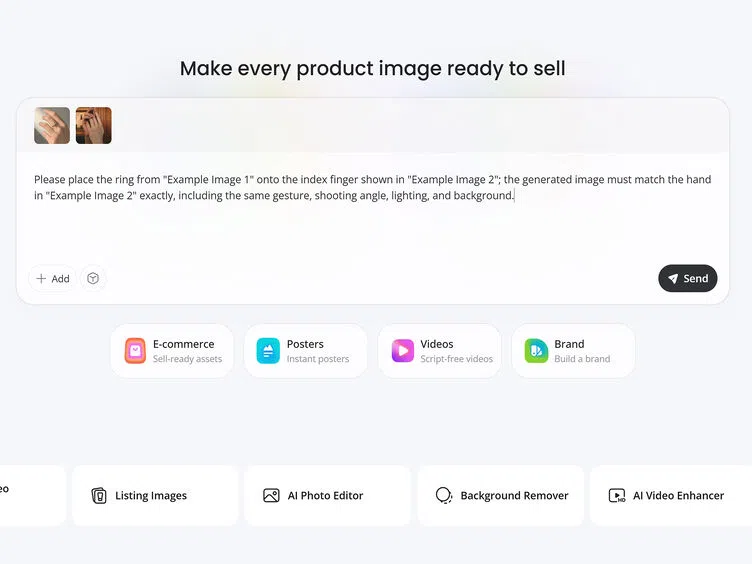Click the Listing Images icon
The image size is (752, 564).
pos(99,495)
